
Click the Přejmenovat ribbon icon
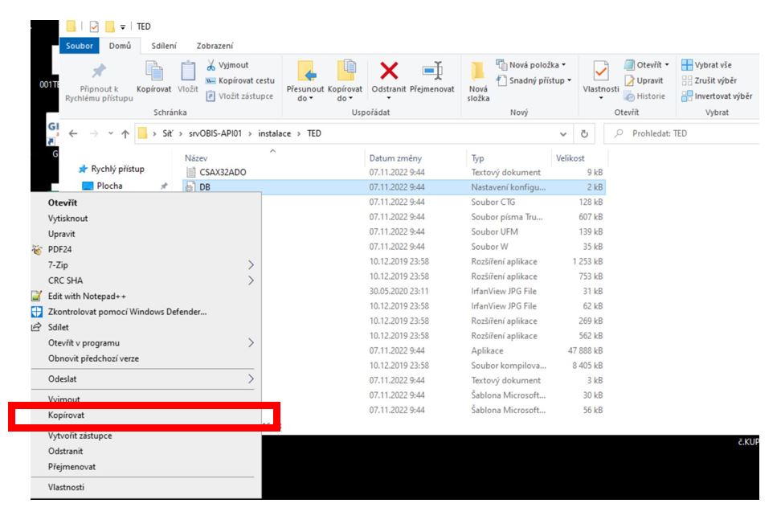point(432,72)
